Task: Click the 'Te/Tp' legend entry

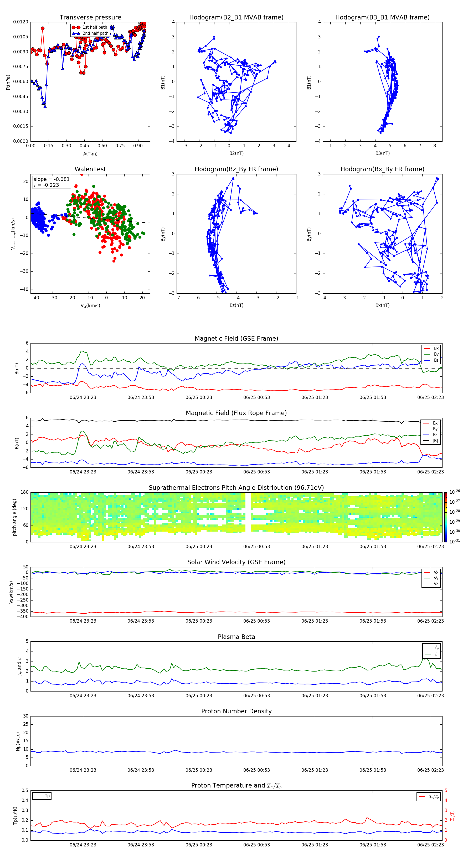Action: click(429, 796)
